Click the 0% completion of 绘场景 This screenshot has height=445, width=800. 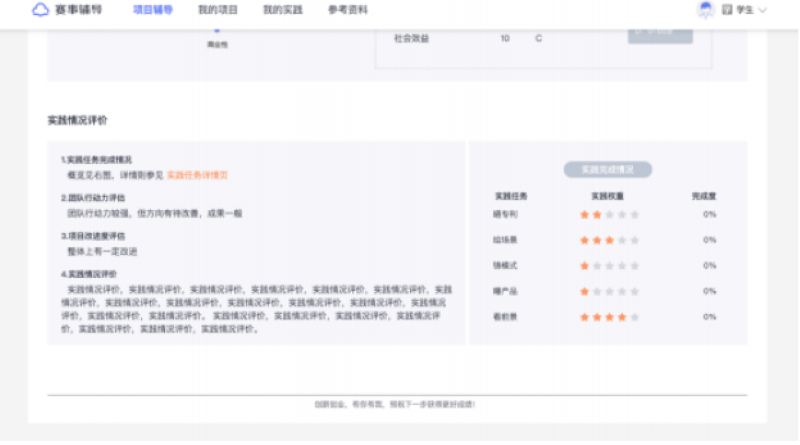(x=709, y=240)
